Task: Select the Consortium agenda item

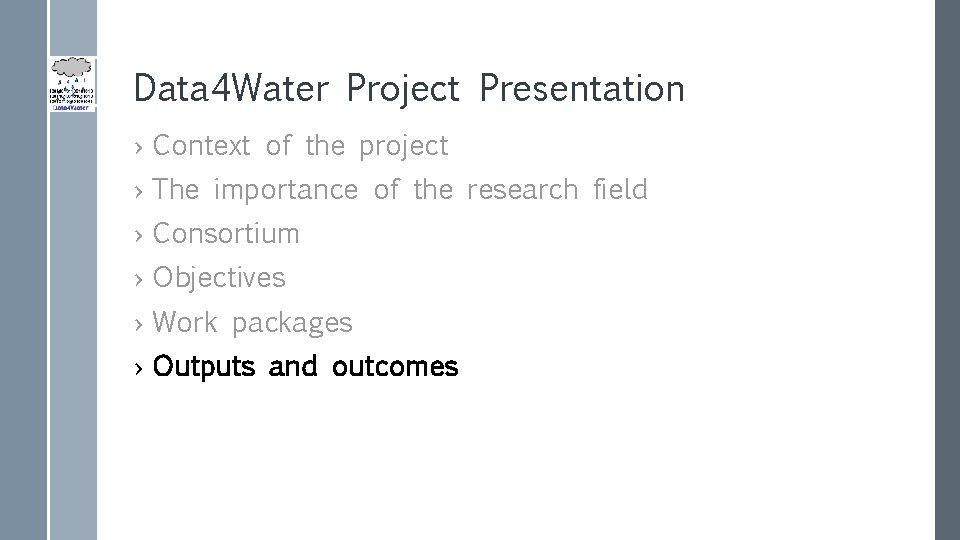Action: click(x=226, y=234)
